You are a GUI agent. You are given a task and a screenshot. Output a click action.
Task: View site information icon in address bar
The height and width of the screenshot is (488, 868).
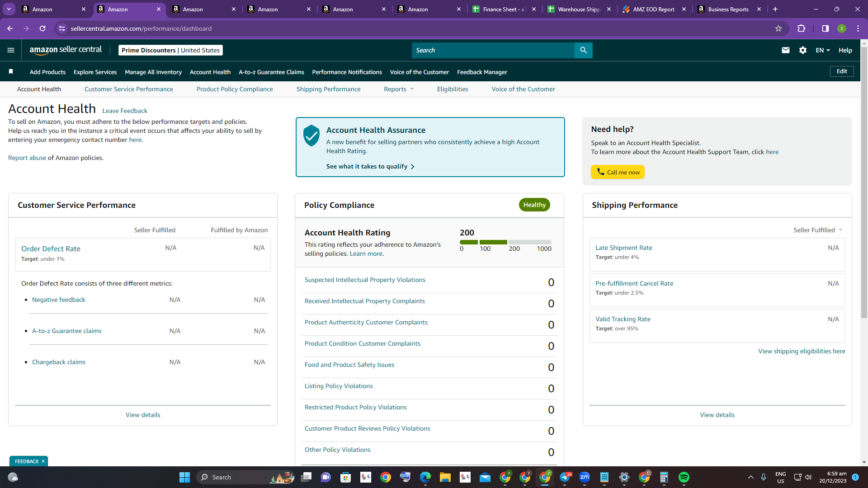click(x=62, y=28)
